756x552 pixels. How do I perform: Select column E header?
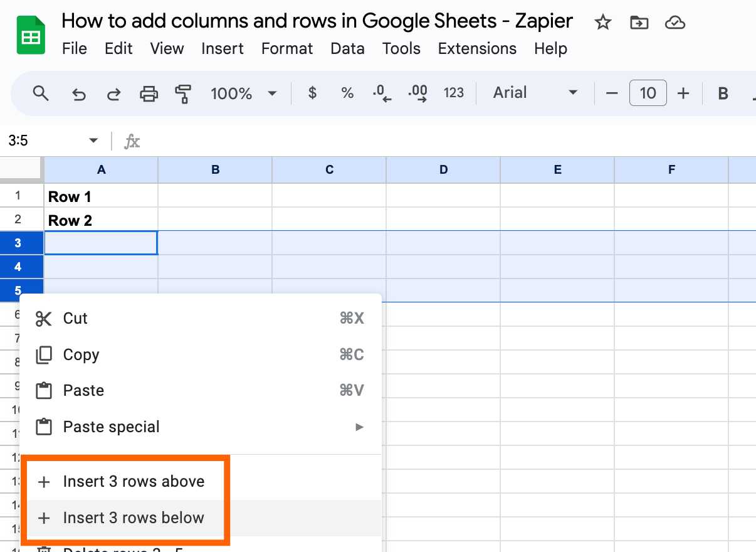pos(557,170)
